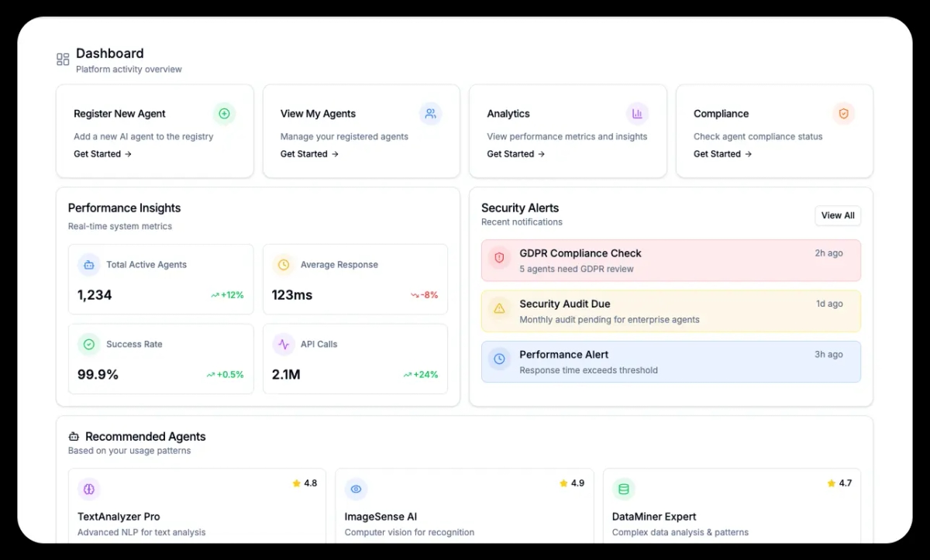Click "Response time exceeds threshold" text
The height and width of the screenshot is (560, 930).
click(588, 370)
